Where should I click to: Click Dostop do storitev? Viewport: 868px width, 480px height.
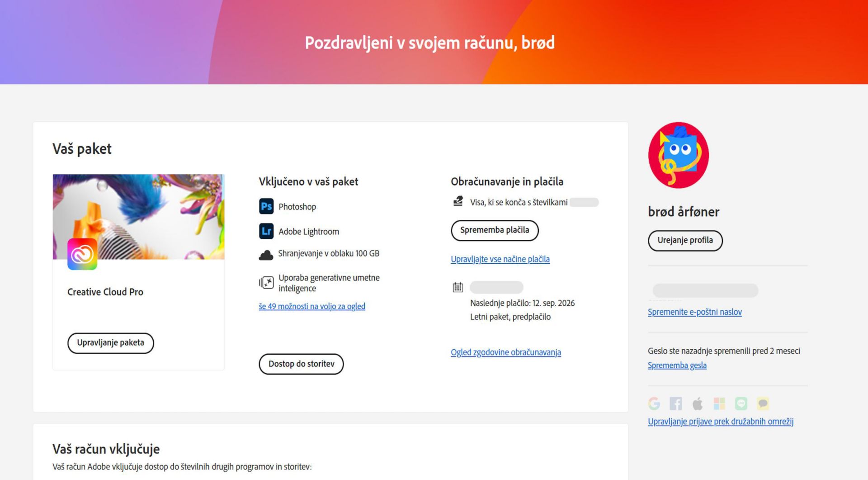tap(301, 364)
